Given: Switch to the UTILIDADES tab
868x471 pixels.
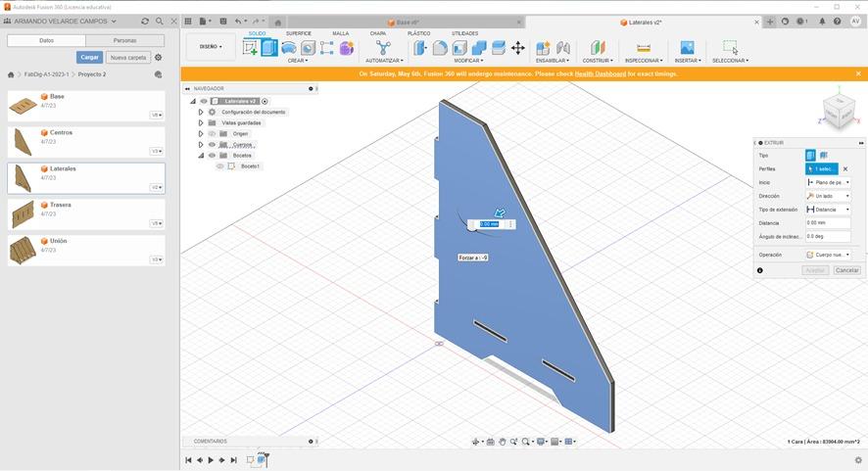Looking at the screenshot, I should [x=465, y=33].
